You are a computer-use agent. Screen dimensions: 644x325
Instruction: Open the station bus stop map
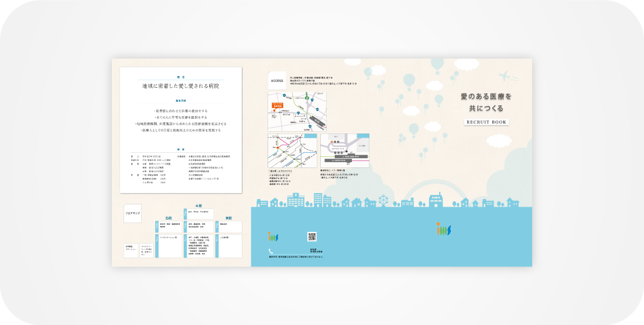[344, 150]
